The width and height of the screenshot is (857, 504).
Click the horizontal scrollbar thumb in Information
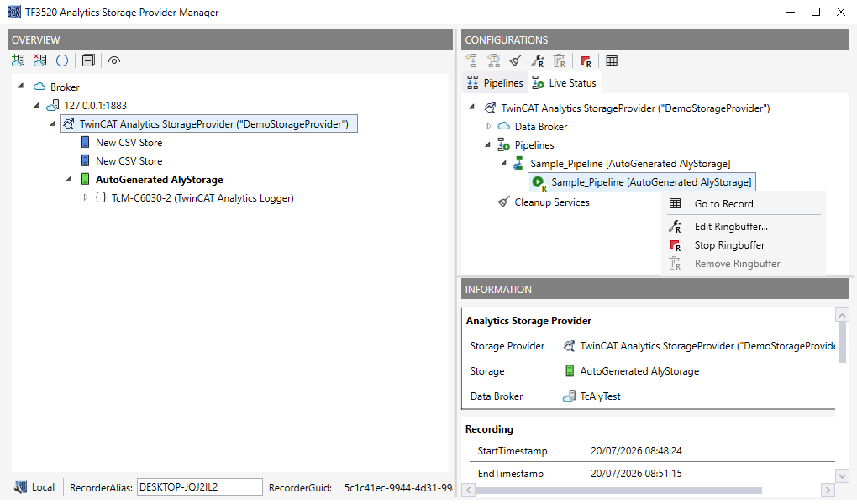[x=618, y=490]
